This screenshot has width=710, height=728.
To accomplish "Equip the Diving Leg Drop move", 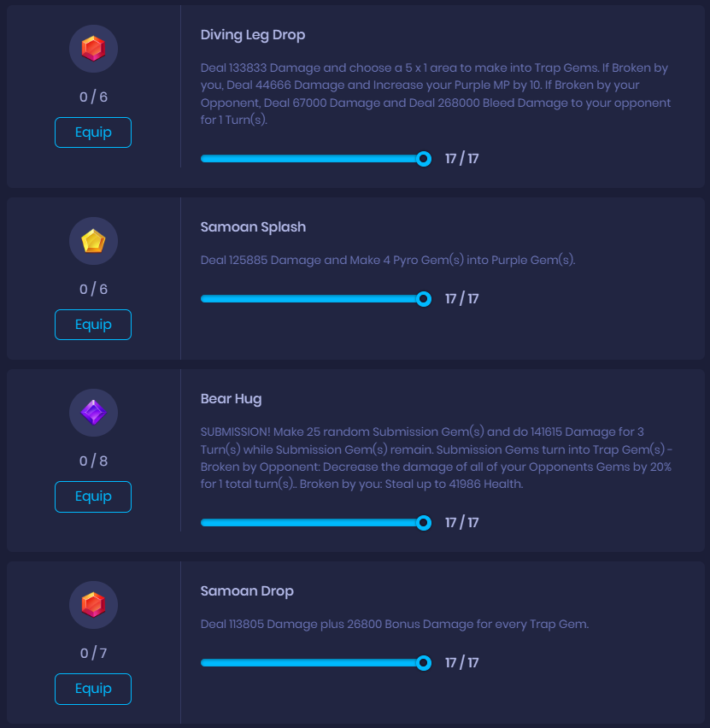I will 93,132.
